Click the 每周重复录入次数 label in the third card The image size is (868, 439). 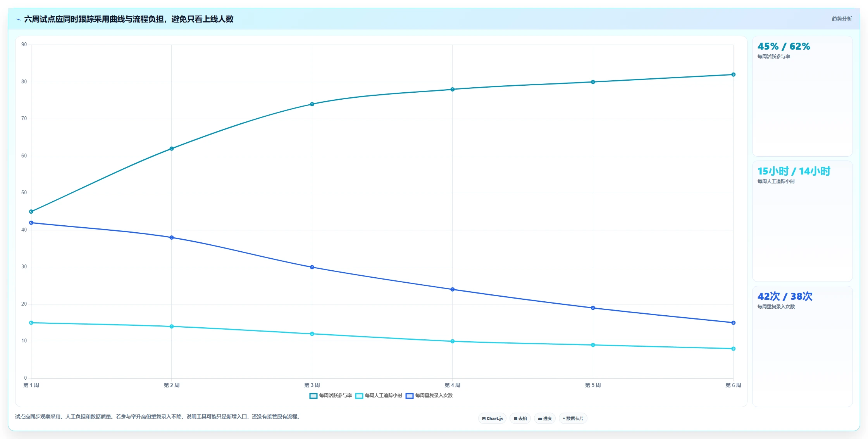[x=776, y=307]
